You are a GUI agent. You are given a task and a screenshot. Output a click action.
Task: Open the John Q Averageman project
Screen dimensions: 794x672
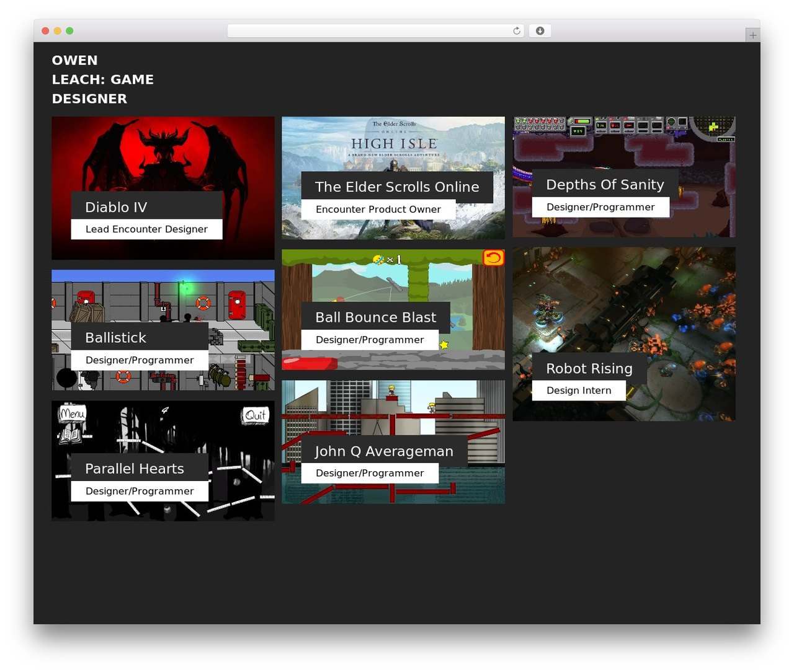coord(384,451)
